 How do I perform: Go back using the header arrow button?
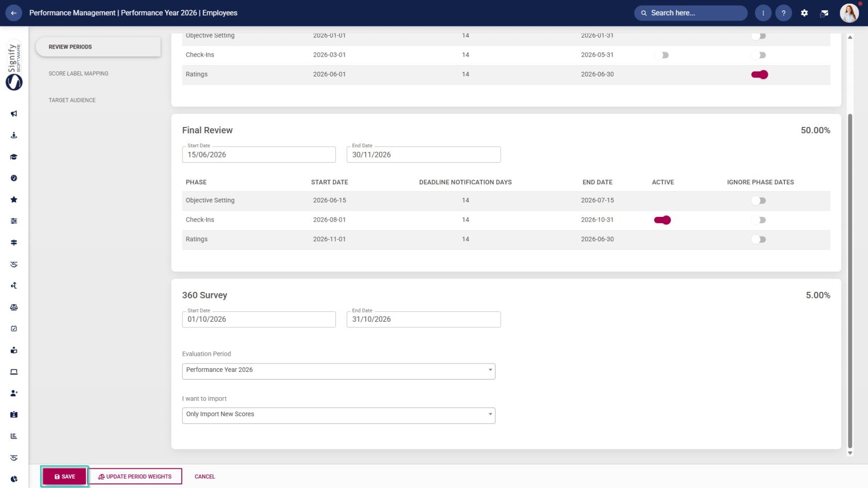point(13,13)
